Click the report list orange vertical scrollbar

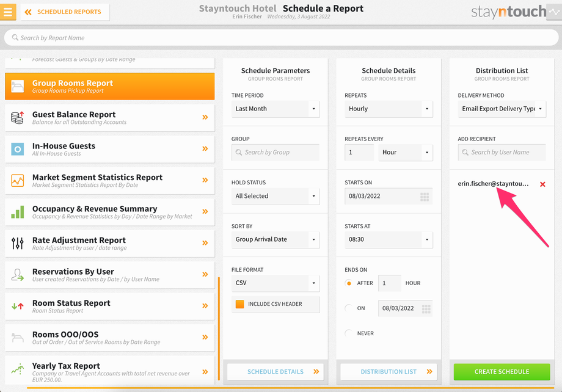[219, 328]
